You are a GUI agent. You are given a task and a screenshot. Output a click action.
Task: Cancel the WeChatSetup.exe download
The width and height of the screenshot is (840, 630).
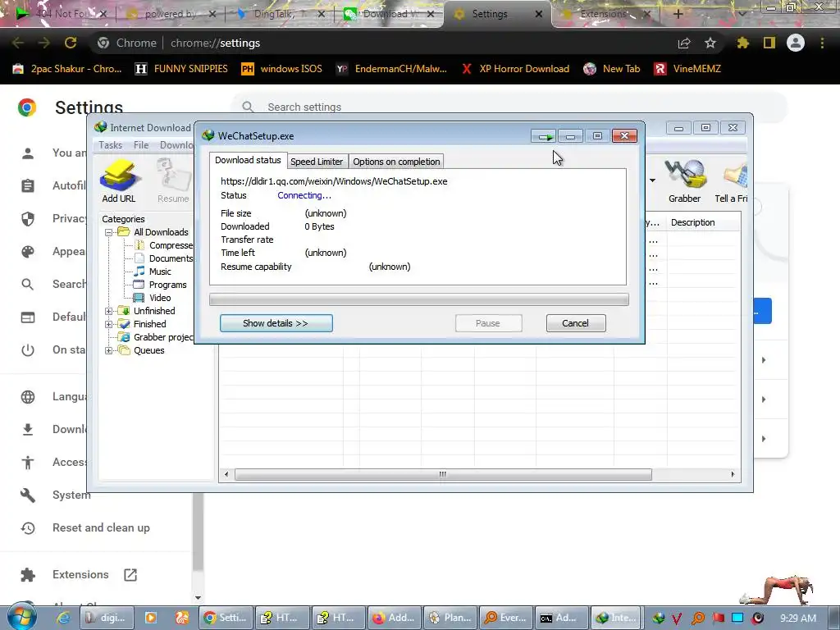575,323
